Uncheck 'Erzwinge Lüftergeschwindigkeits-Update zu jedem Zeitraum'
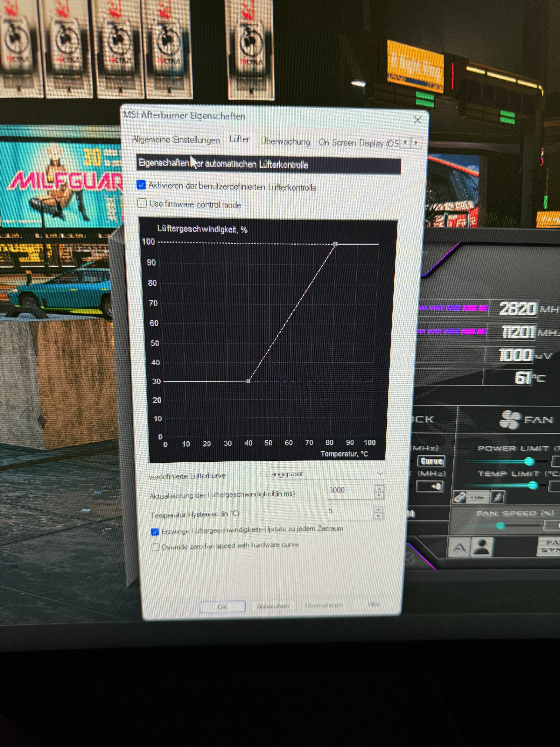The image size is (560, 747). point(155,532)
